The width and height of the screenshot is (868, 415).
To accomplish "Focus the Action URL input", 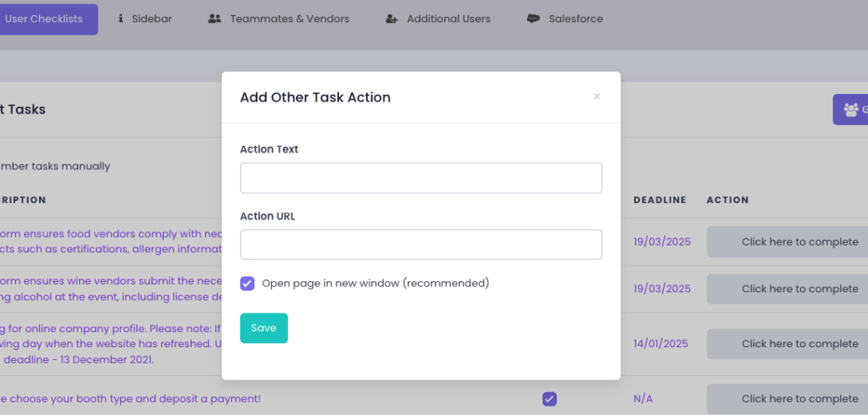I will point(420,245).
